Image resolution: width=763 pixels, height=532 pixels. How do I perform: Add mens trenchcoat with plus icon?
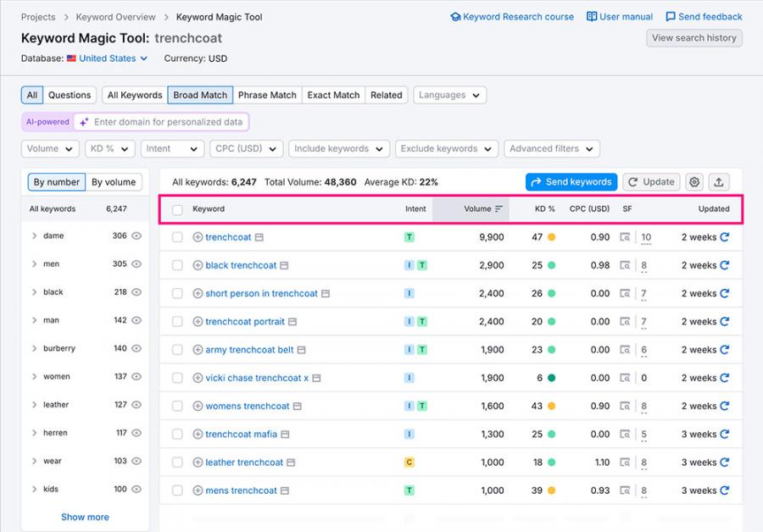click(x=198, y=490)
